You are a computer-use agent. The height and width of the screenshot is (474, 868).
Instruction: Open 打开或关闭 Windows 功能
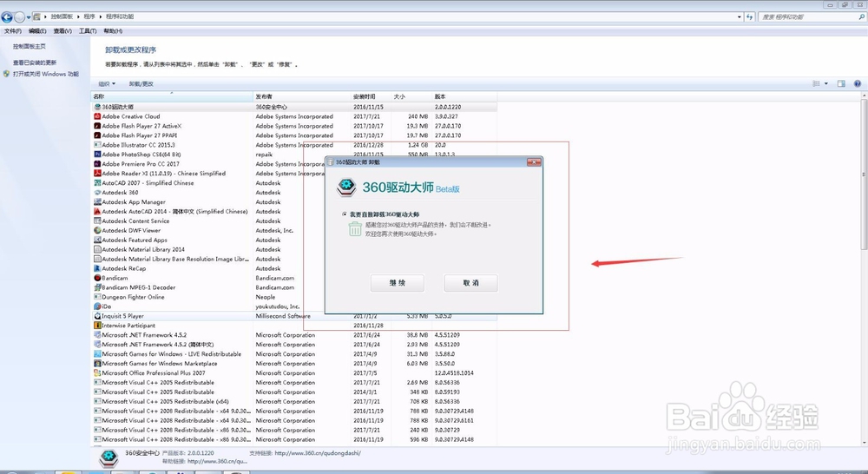[46, 74]
